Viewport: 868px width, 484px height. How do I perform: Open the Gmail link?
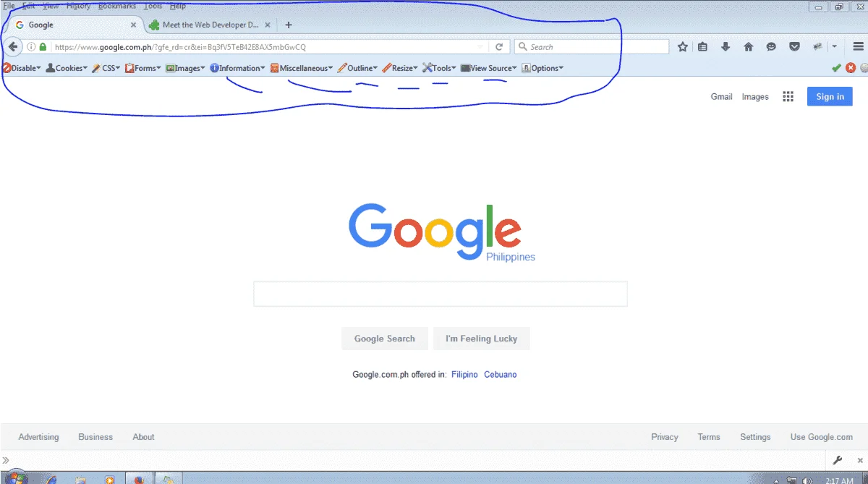tap(722, 97)
